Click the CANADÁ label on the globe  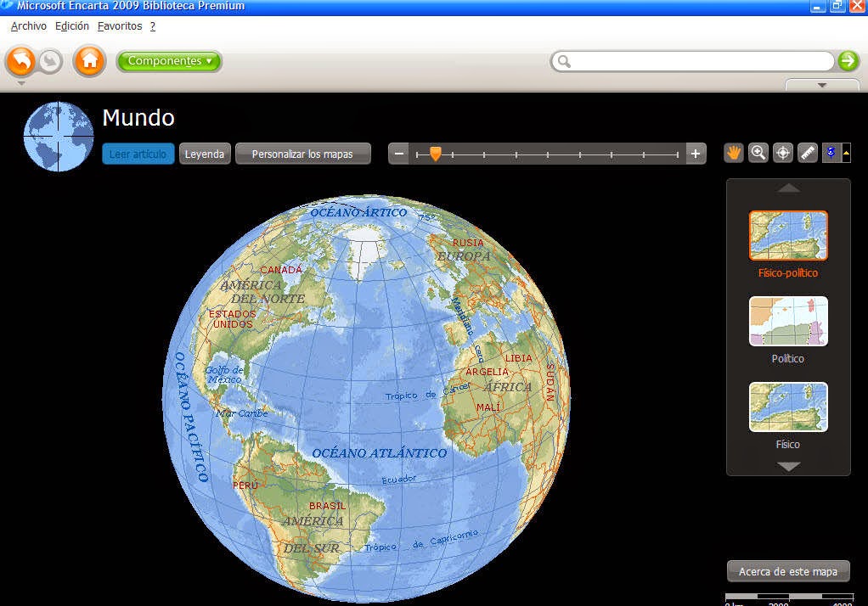coord(281,270)
